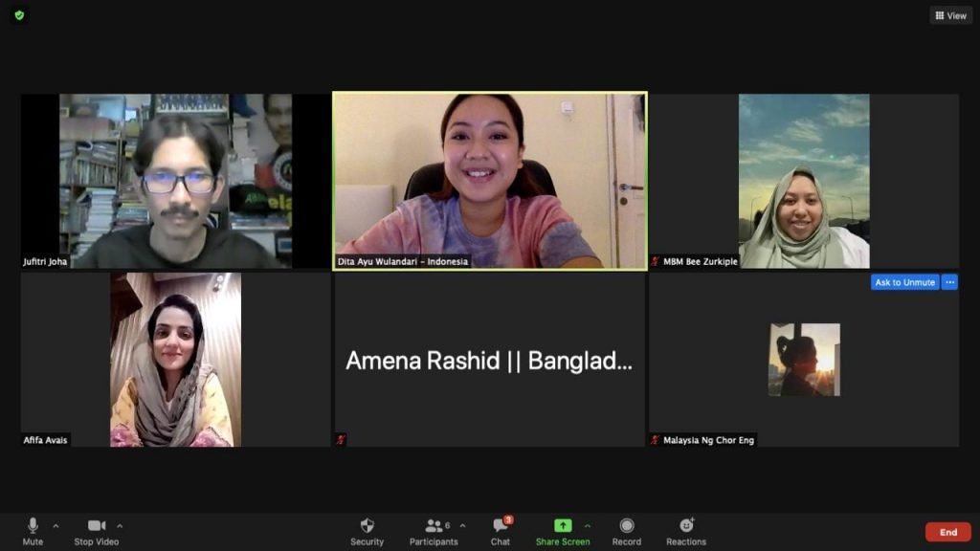The image size is (980, 551).
Task: Open the Participants panel
Action: 434,526
